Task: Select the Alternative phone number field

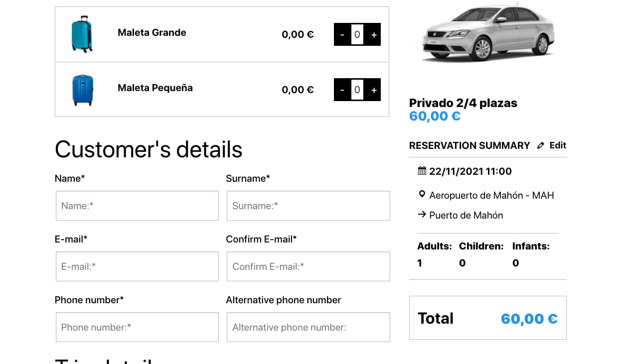Action: [309, 327]
